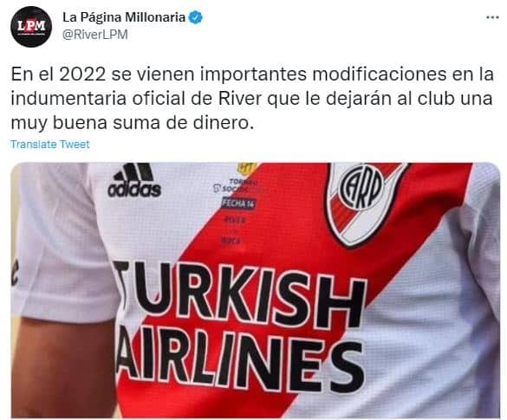Click the blue verified checkmark badge
This screenshot has width=507, height=420.
(x=195, y=17)
